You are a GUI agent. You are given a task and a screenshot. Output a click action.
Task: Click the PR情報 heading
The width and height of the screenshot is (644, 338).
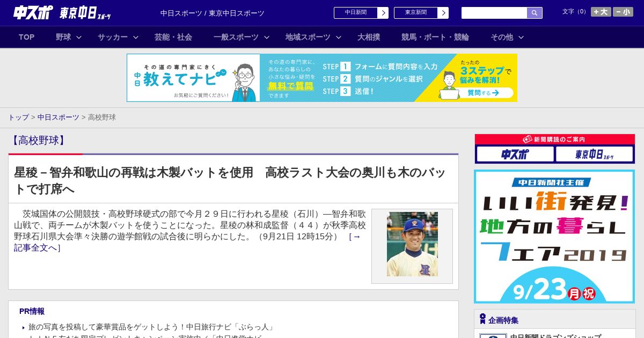click(x=32, y=311)
